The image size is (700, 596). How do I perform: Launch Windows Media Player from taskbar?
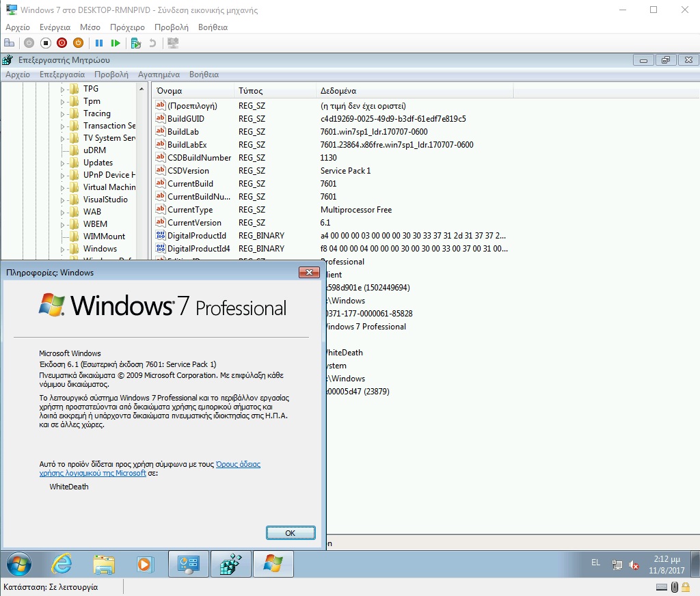pyautogui.click(x=145, y=565)
